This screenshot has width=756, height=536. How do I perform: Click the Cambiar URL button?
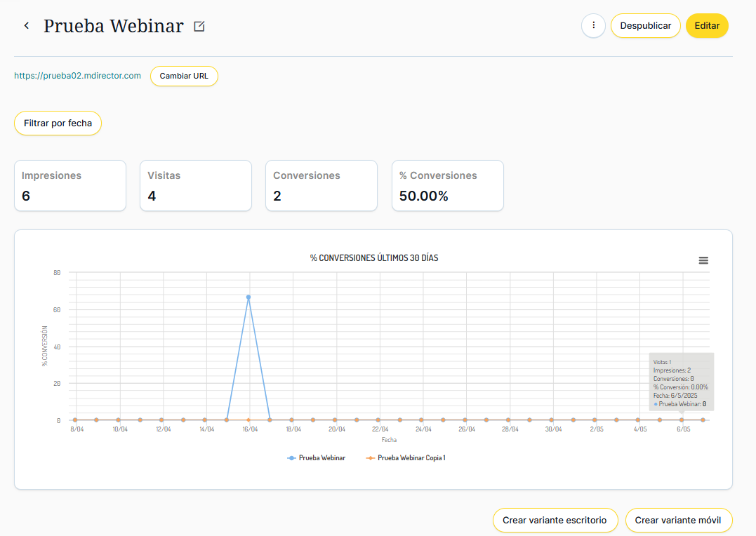coord(184,76)
